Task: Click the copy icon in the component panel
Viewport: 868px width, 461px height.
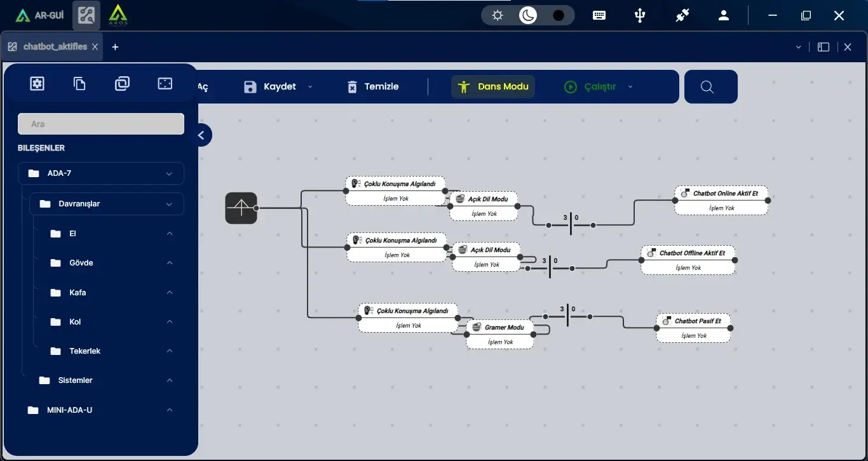Action: (x=79, y=83)
